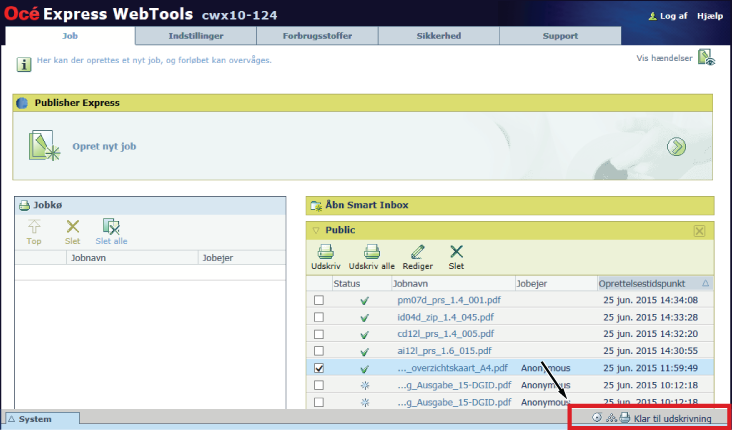Sort by Jobejer column in Public inbox

point(556,283)
